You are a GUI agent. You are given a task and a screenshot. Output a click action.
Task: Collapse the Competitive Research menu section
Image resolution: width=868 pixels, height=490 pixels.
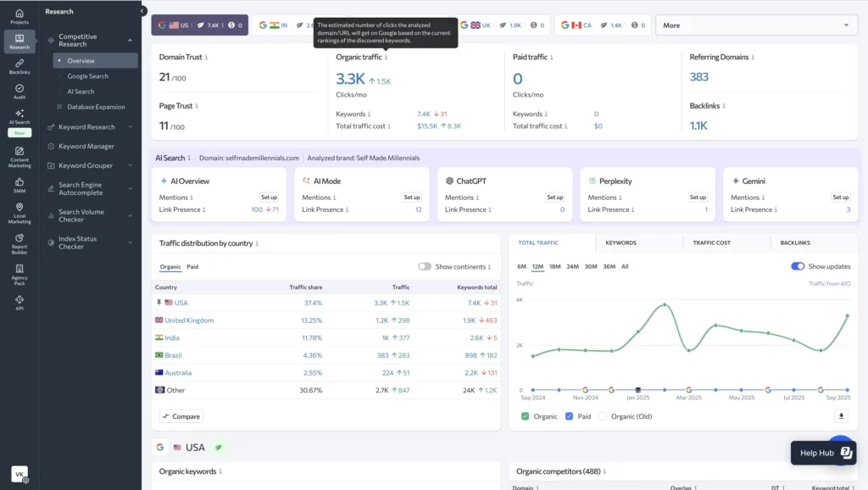[x=131, y=40]
